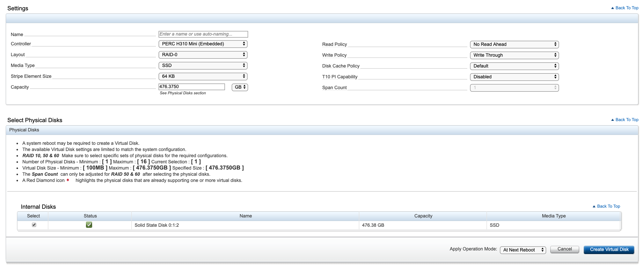Click the Capacity value input field
The width and height of the screenshot is (644, 269).
pos(192,87)
